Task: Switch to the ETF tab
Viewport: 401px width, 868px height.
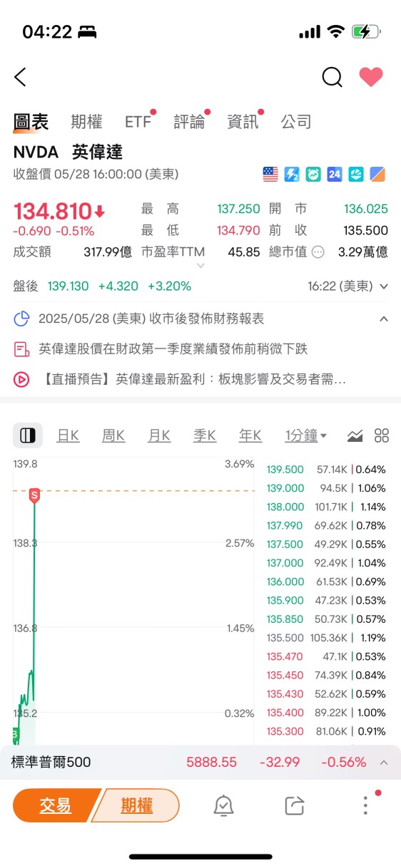Action: coord(138,122)
